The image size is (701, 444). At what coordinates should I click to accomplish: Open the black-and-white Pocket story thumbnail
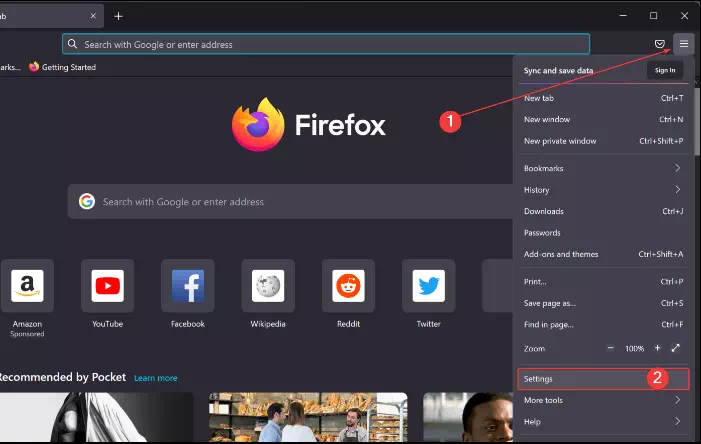pos(97,417)
